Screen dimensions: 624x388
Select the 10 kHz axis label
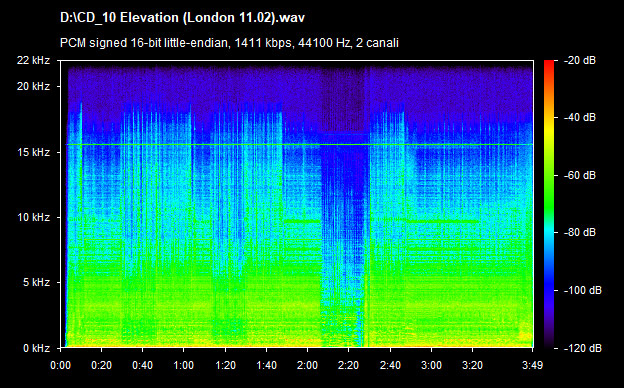click(x=33, y=217)
